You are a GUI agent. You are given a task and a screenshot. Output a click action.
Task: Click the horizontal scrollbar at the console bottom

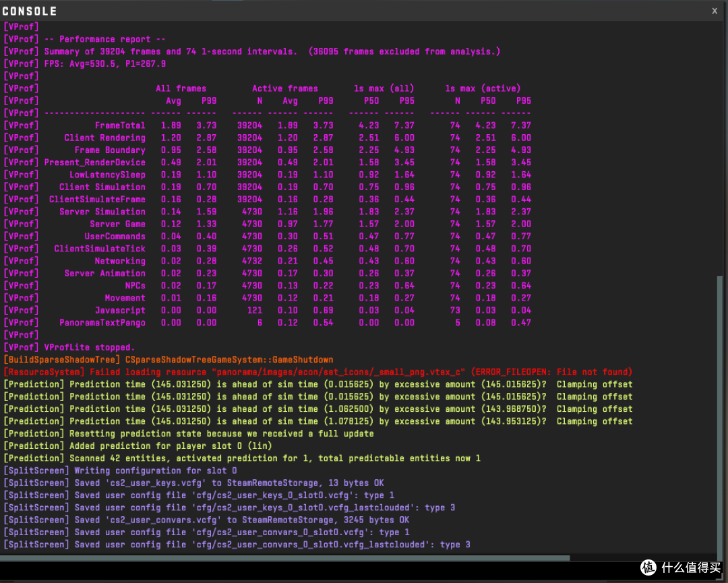tap(285, 558)
